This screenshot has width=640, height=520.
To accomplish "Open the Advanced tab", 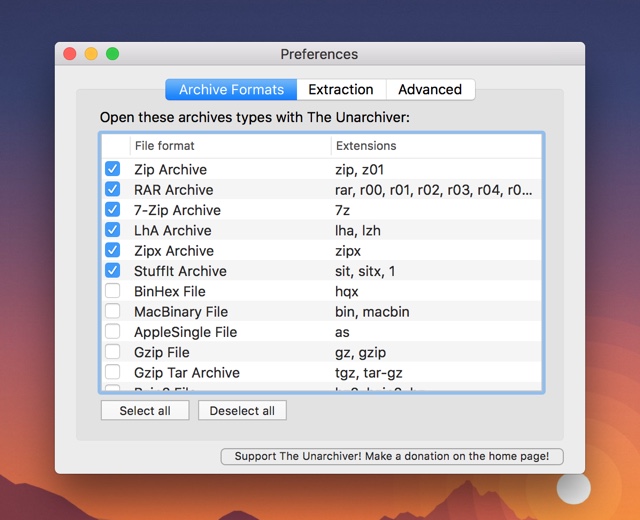I will coord(430,89).
